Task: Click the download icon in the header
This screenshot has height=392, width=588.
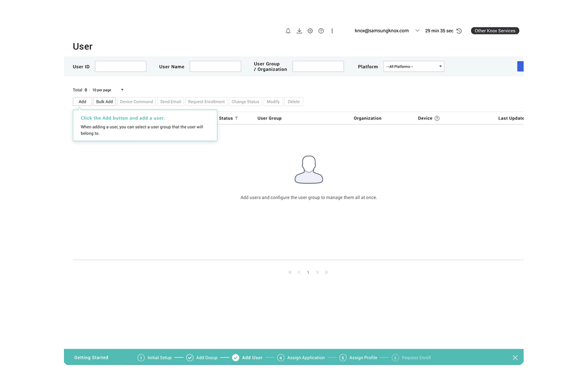Action: point(299,31)
